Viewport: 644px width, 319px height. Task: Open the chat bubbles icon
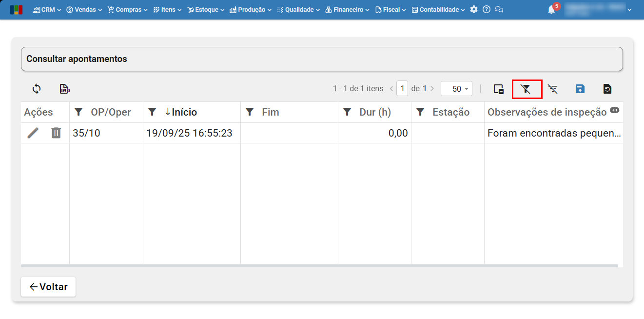499,9
